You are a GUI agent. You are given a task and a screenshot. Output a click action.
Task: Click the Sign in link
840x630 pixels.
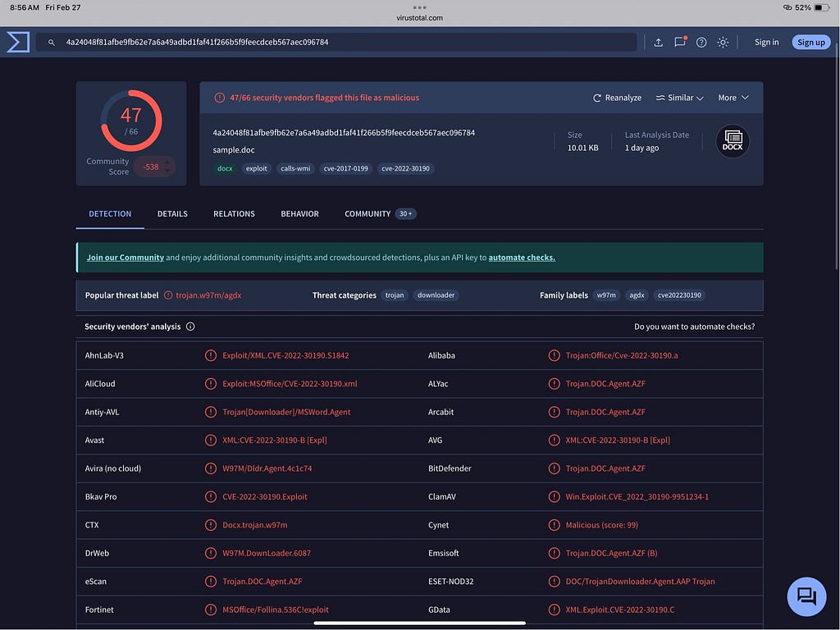[x=767, y=43]
